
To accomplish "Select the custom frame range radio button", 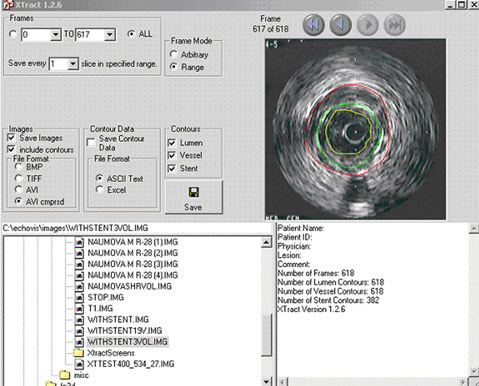I will click(x=13, y=34).
